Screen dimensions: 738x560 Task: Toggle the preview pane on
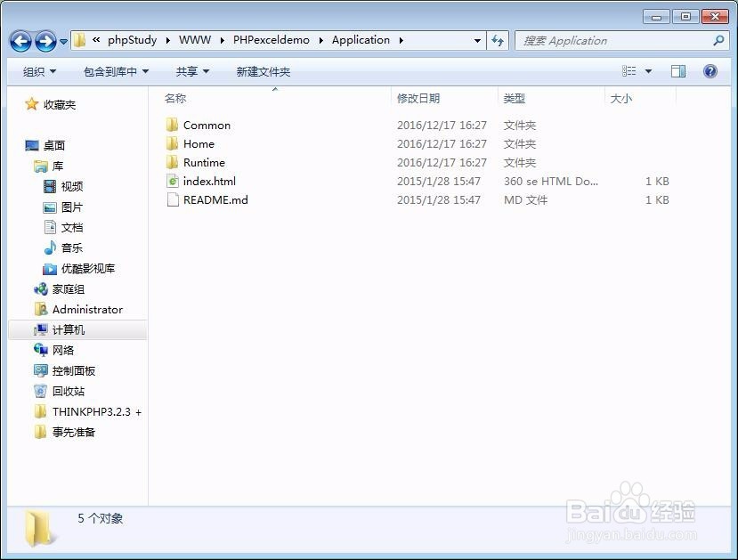point(679,71)
